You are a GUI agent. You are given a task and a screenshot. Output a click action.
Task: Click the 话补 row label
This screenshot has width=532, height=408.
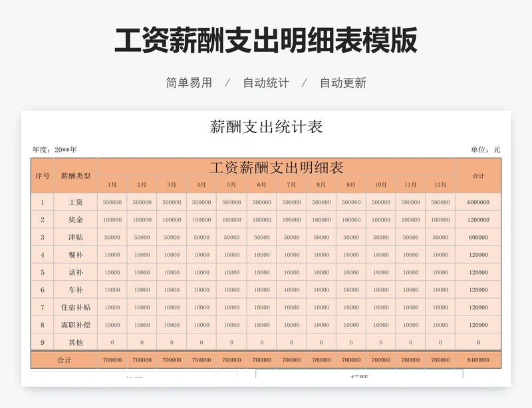[76, 272]
